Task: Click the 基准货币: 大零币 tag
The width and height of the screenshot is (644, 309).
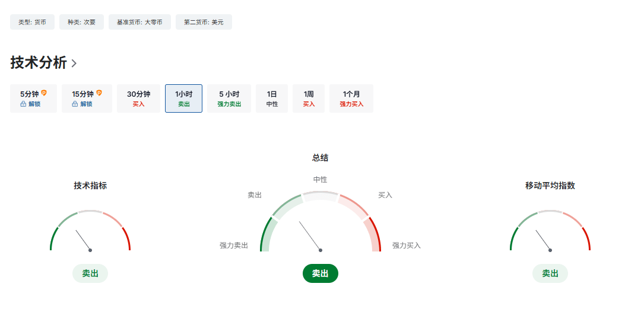Action: tap(139, 22)
